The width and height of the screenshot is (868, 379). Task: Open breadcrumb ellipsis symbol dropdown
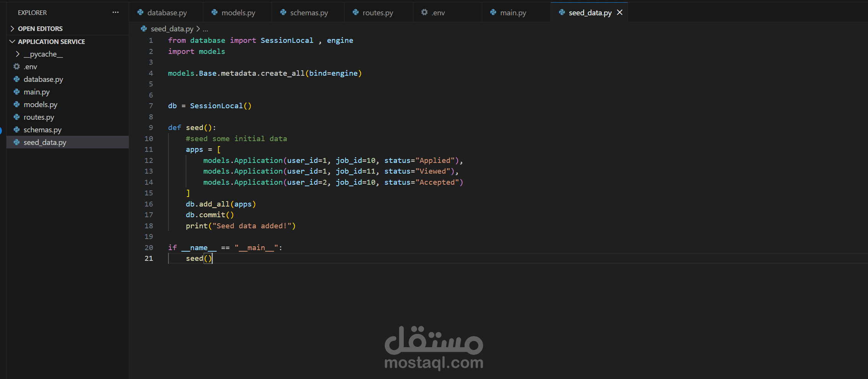coord(205,29)
